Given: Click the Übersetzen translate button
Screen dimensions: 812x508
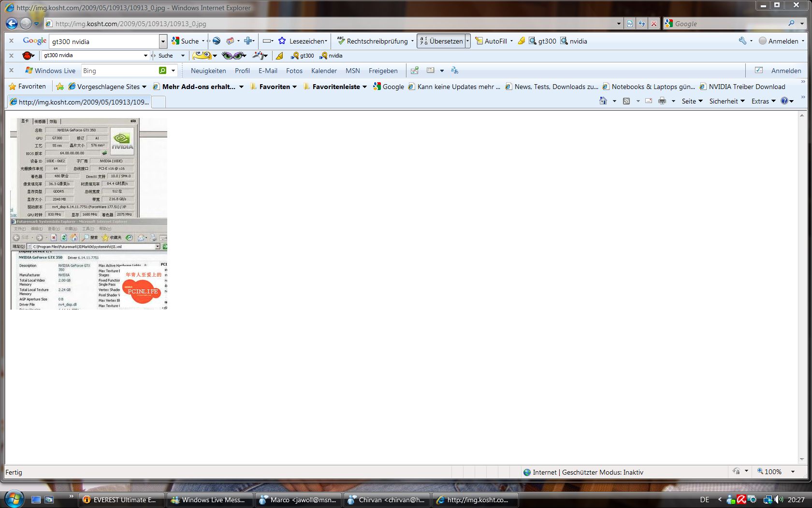Looking at the screenshot, I should 442,41.
